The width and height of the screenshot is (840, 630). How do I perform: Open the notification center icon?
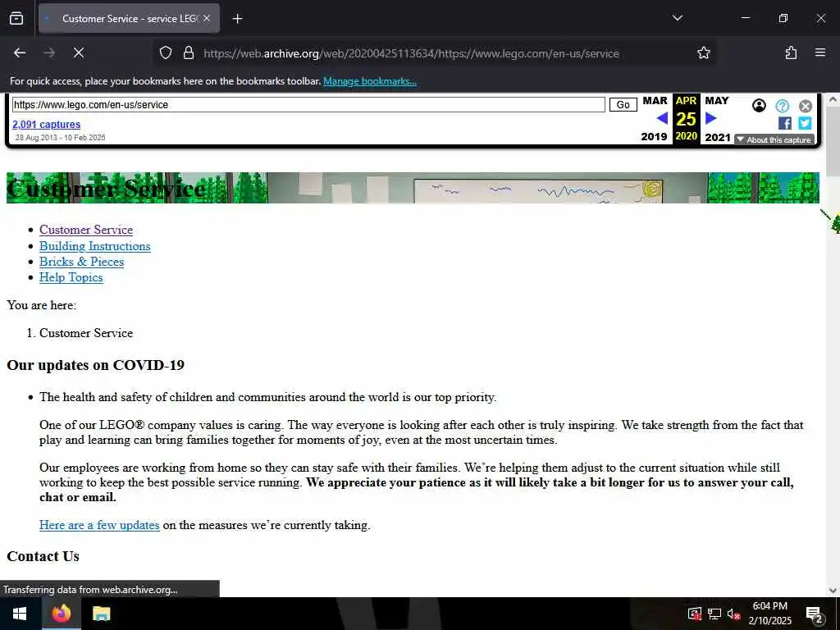[815, 614]
